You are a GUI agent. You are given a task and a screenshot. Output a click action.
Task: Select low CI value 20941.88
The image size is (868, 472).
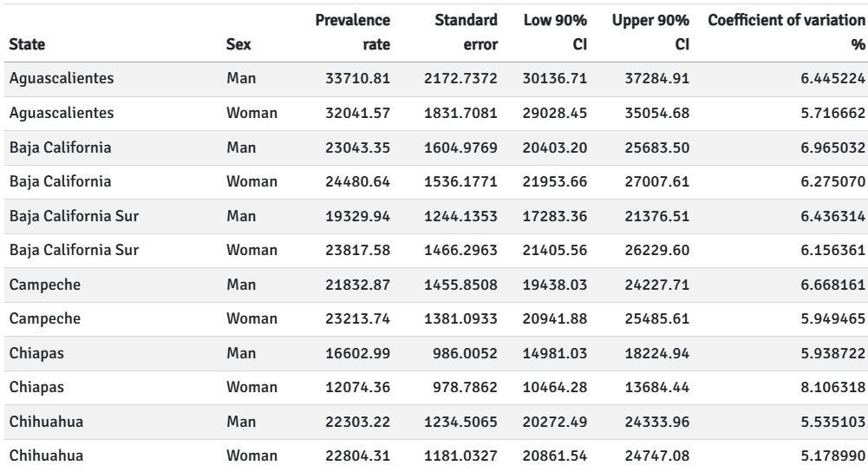click(555, 319)
